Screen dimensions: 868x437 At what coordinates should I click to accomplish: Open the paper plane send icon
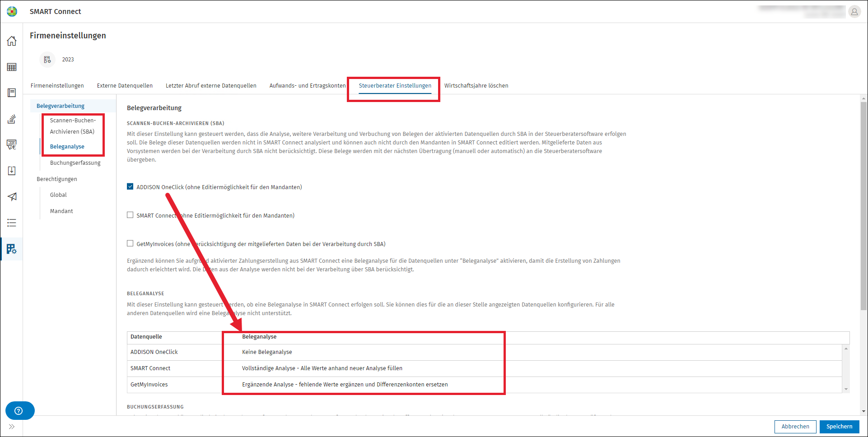pos(12,197)
